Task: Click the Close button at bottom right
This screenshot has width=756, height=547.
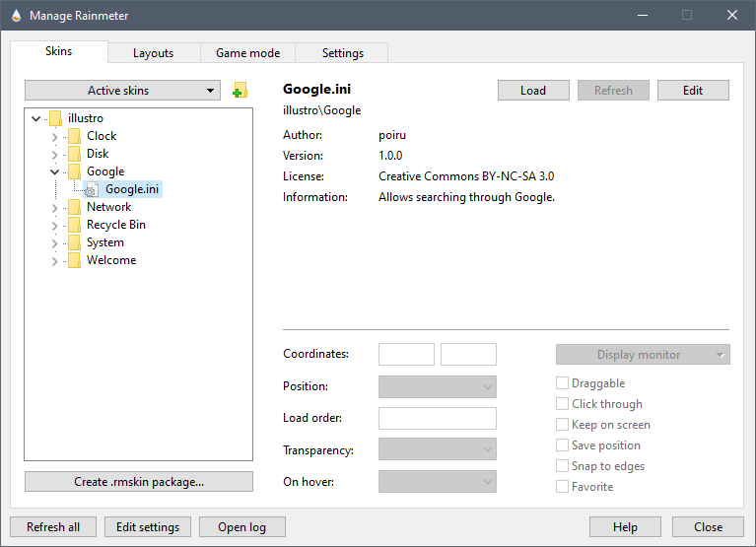Action: pos(708,526)
